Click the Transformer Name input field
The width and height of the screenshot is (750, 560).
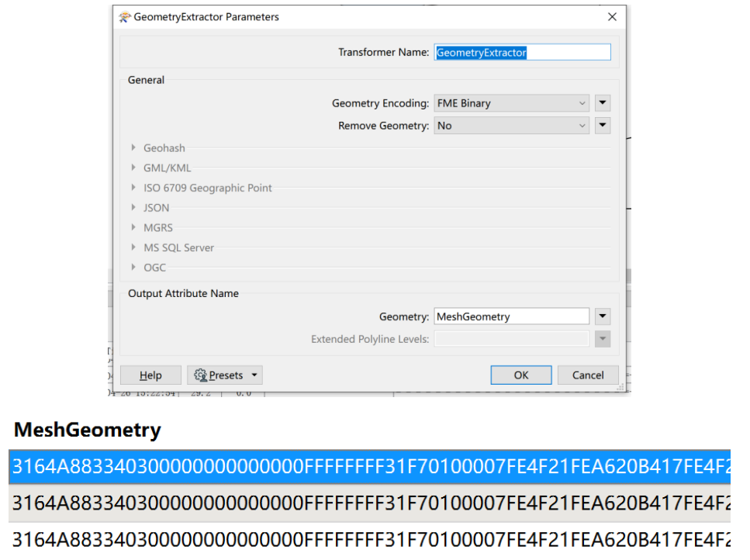tap(522, 52)
